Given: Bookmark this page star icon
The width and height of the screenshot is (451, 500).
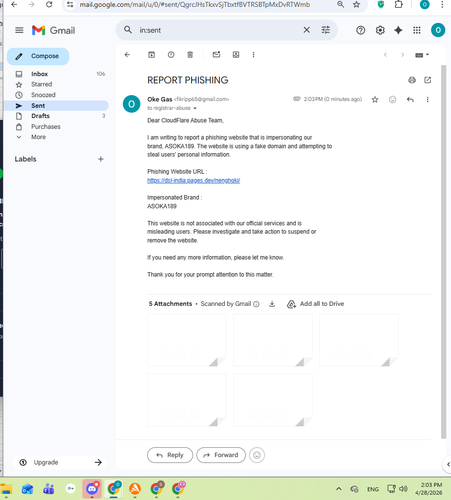Looking at the screenshot, I should [356, 5].
